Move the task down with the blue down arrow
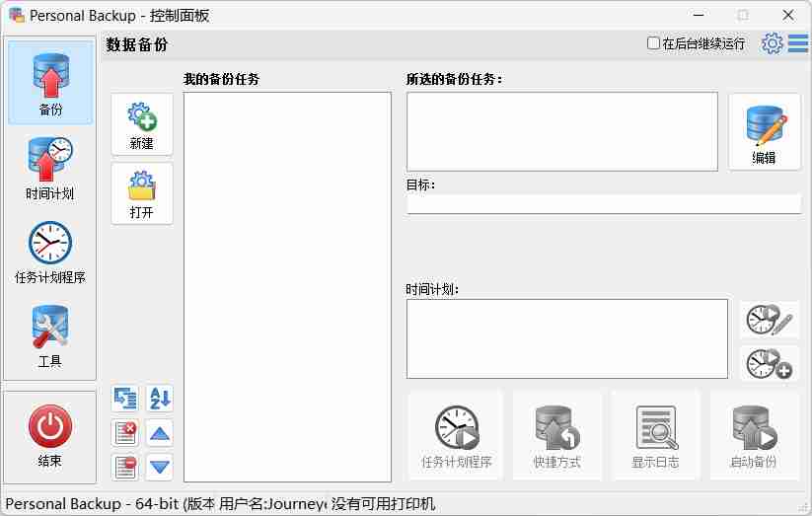This screenshot has width=812, height=516. [160, 468]
